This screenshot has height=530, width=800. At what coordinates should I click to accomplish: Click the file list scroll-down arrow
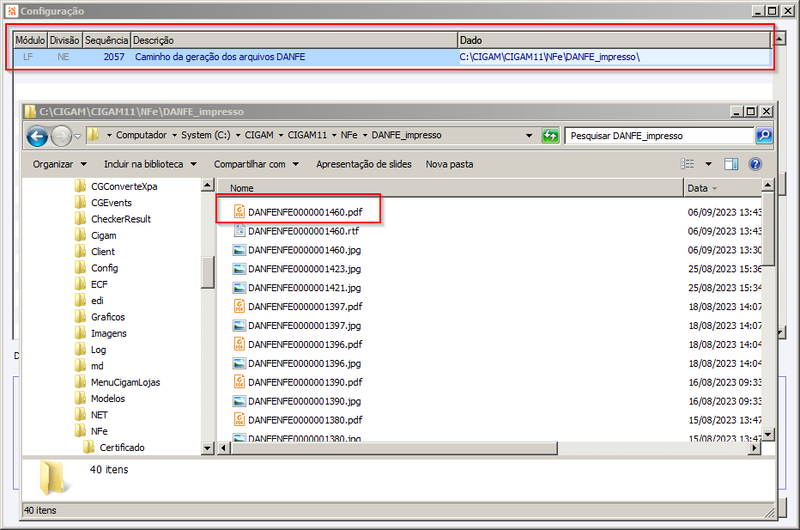coord(768,435)
